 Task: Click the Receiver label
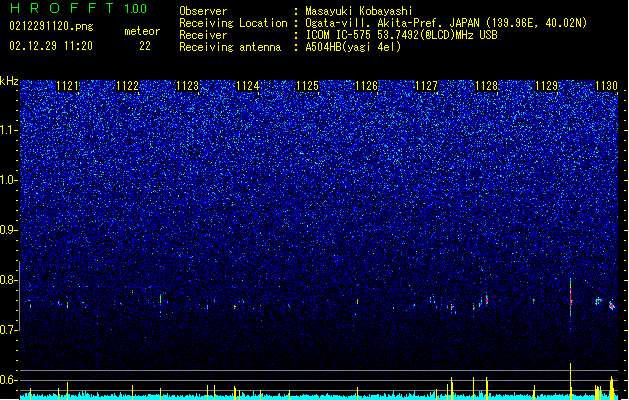tap(203, 35)
